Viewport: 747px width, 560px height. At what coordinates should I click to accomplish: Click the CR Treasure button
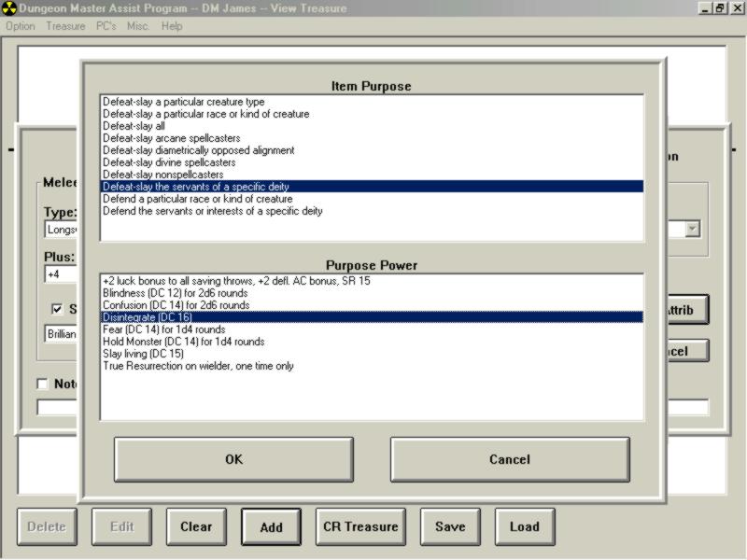pos(360,526)
